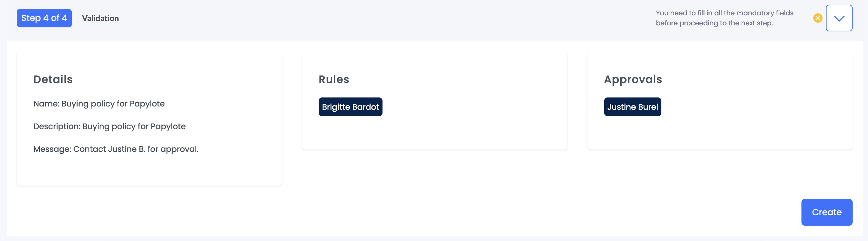
Task: Select the Justine Burel approver chip
Action: pyautogui.click(x=633, y=107)
